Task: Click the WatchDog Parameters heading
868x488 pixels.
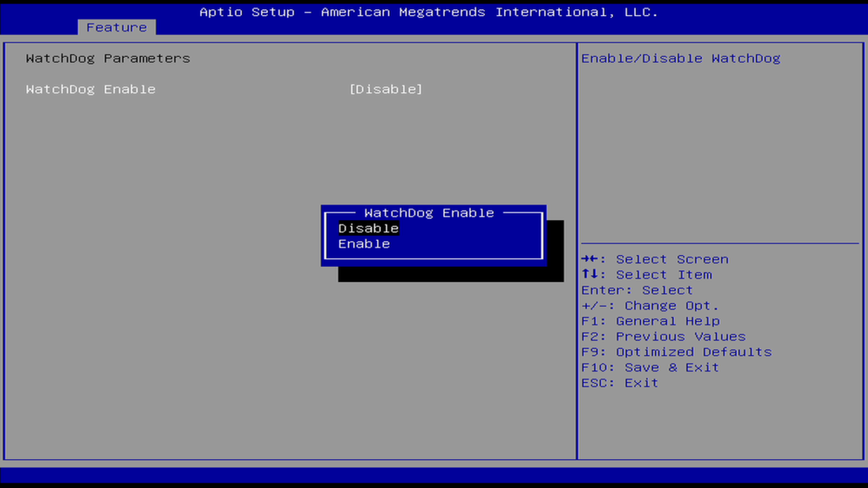Action: (x=108, y=58)
